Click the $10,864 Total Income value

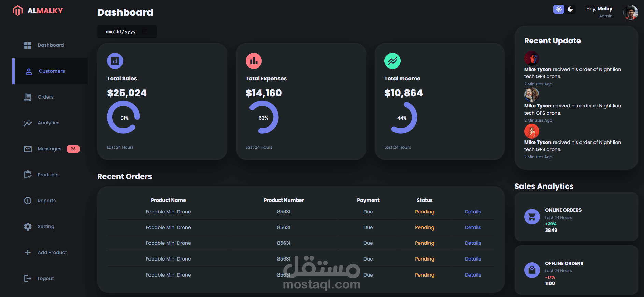pos(403,93)
